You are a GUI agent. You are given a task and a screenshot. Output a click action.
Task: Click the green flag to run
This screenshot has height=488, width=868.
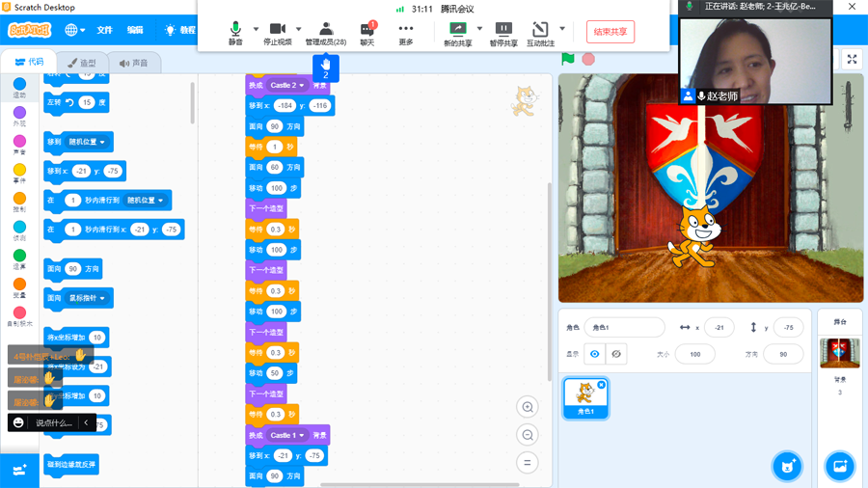point(568,59)
